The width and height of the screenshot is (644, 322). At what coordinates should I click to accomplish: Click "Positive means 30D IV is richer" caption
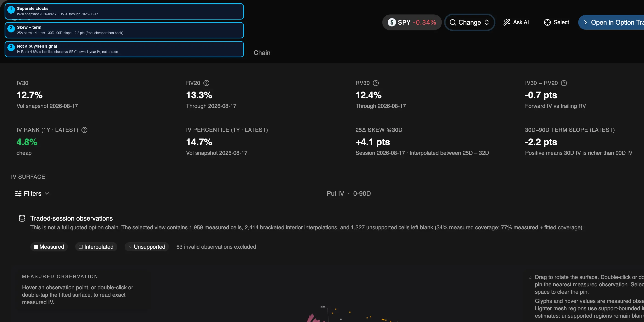[579, 153]
